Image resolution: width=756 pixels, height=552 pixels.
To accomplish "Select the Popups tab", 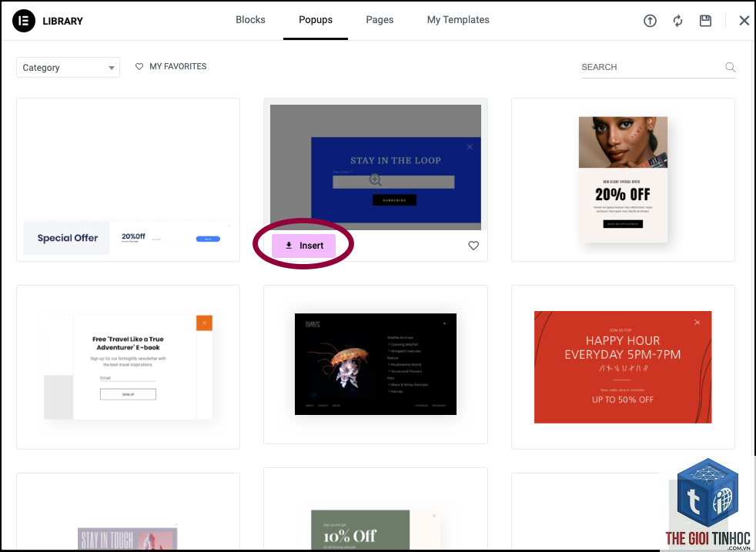I will (316, 20).
